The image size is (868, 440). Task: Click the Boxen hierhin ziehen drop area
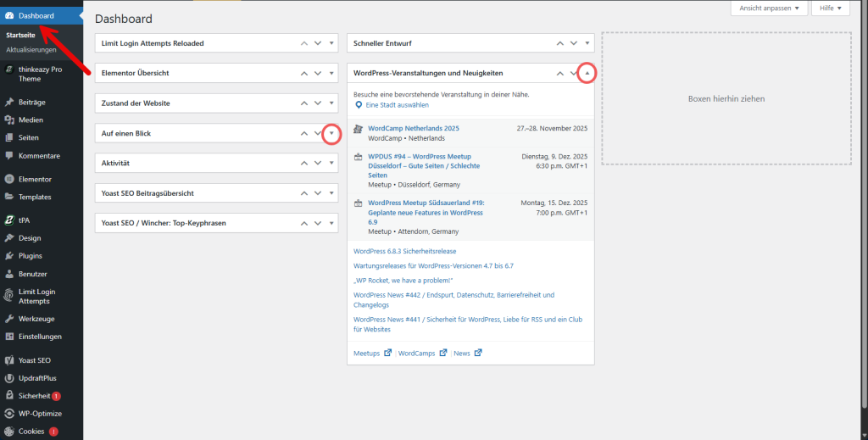(x=726, y=98)
